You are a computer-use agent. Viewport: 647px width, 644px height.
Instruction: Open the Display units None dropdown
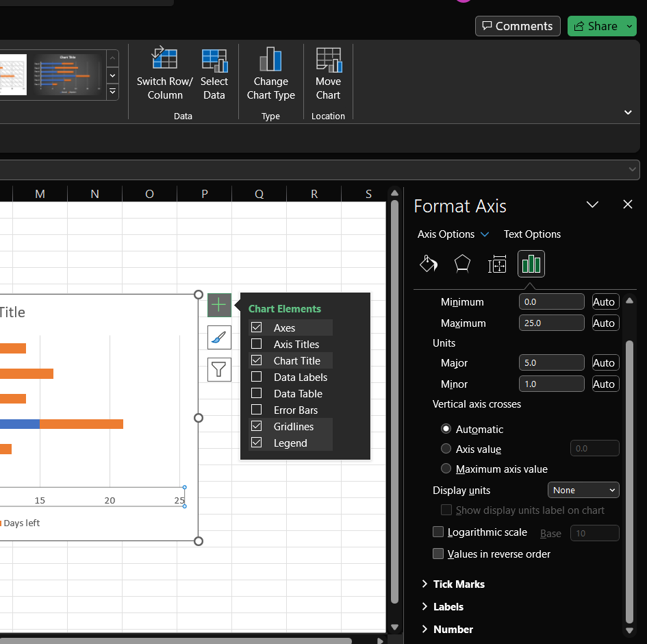[x=583, y=490]
